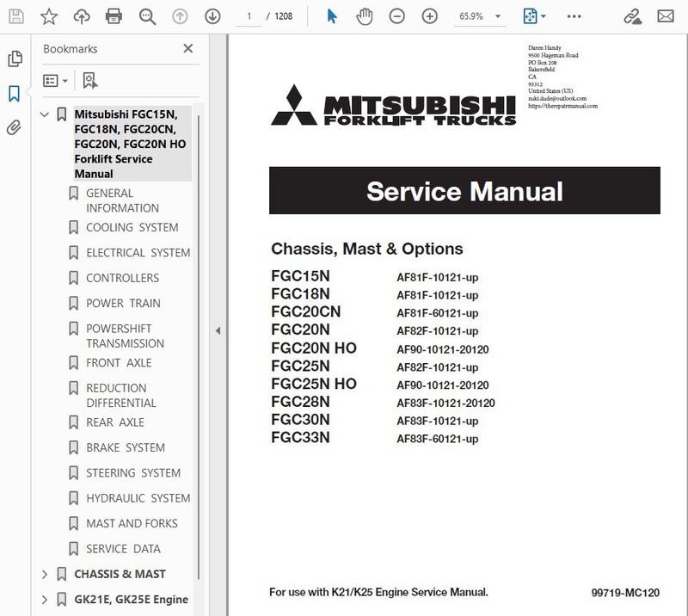Open the bookmark options list dropdown
688x616 pixels.
[x=55, y=81]
